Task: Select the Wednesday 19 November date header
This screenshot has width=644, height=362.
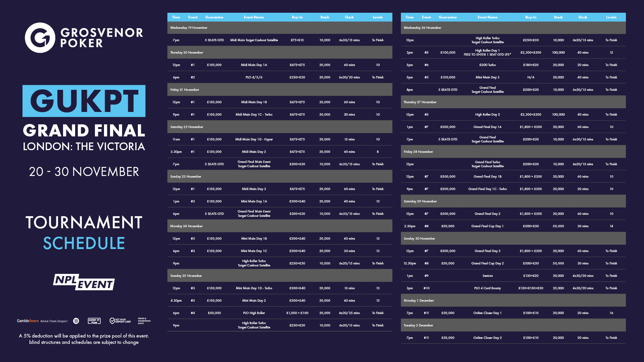Action: click(x=189, y=28)
